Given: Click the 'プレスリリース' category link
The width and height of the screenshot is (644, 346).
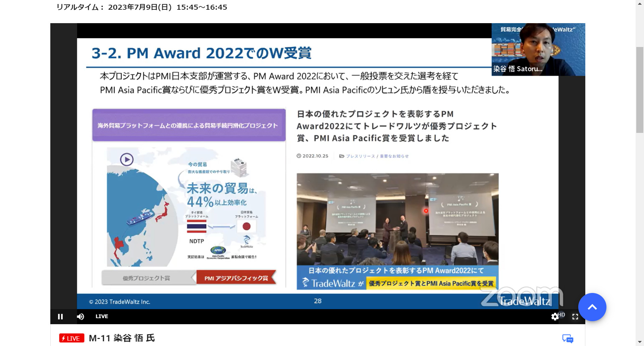Looking at the screenshot, I should click(361, 156).
